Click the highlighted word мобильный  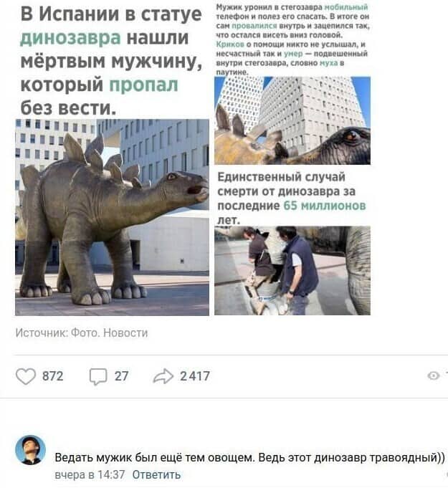[346, 7]
